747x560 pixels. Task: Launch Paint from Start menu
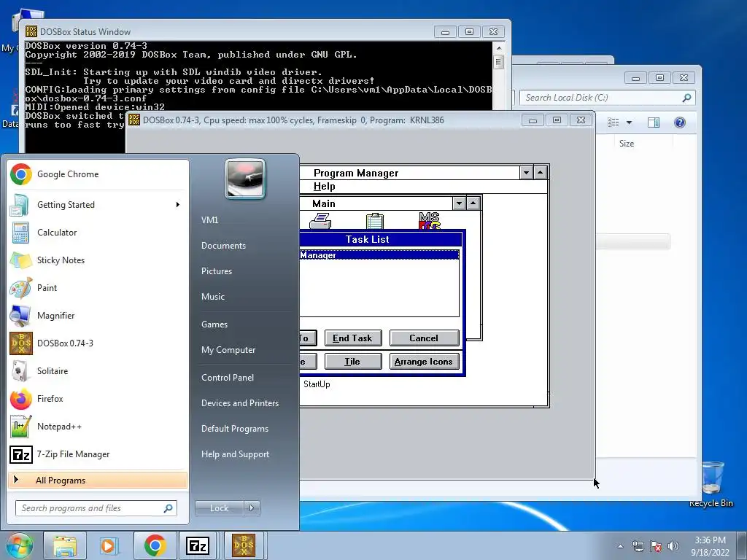point(98,287)
